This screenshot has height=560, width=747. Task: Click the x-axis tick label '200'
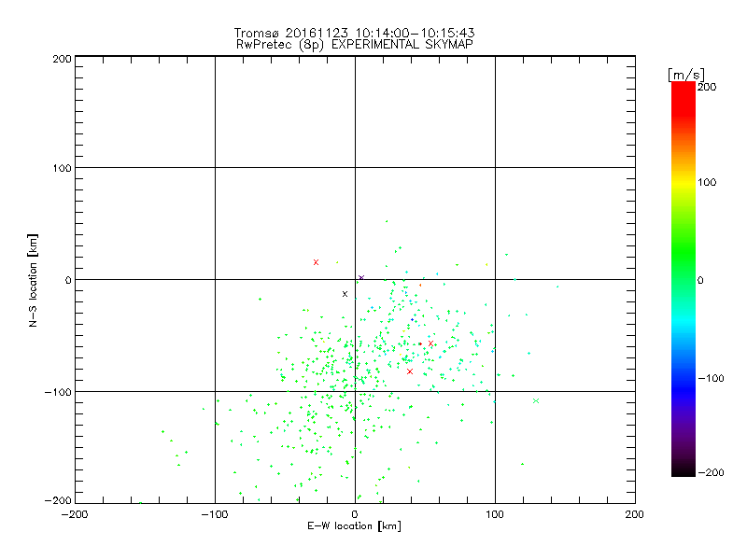point(635,515)
